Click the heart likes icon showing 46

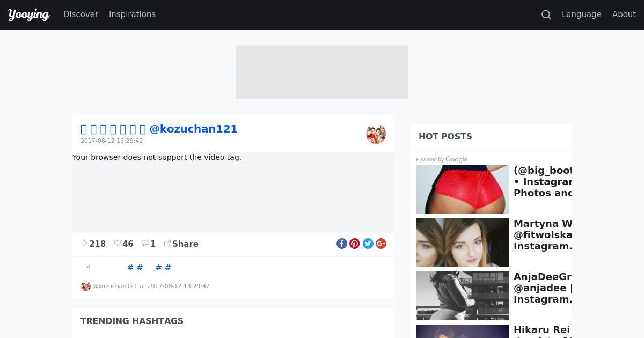(x=118, y=244)
